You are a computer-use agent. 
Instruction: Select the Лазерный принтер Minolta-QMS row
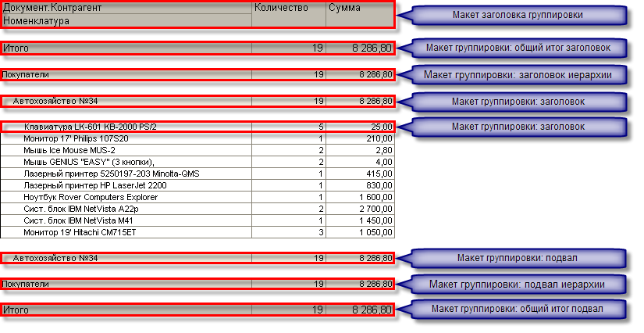pyautogui.click(x=100, y=174)
